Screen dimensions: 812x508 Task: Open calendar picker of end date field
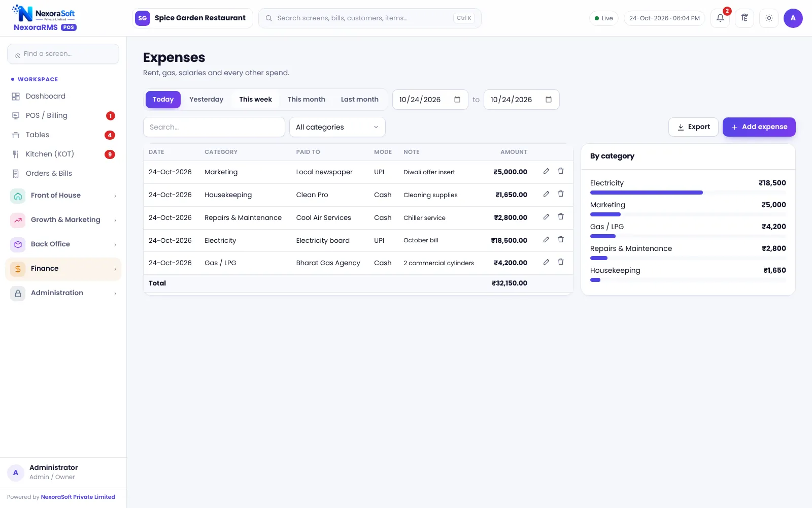pos(549,100)
